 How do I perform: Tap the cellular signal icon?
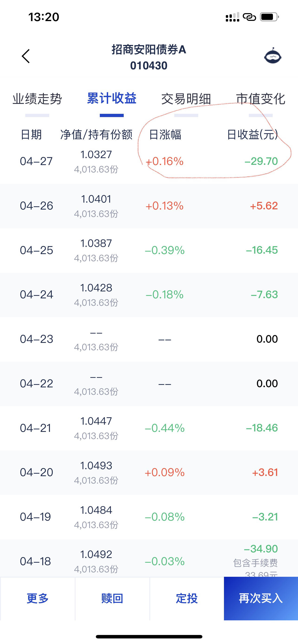click(233, 17)
